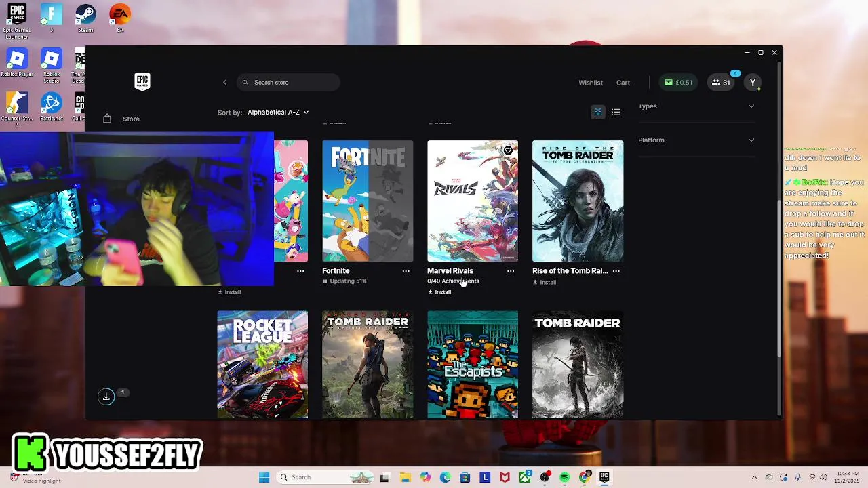
Task: Open Sort by Alphabetical A-Z dropdown
Action: pos(278,112)
